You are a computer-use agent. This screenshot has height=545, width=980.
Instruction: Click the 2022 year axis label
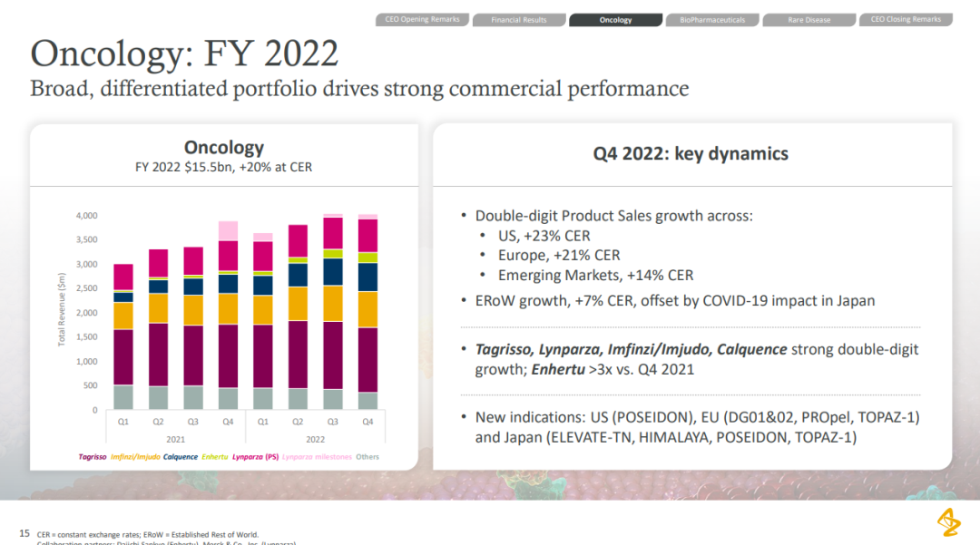(315, 440)
